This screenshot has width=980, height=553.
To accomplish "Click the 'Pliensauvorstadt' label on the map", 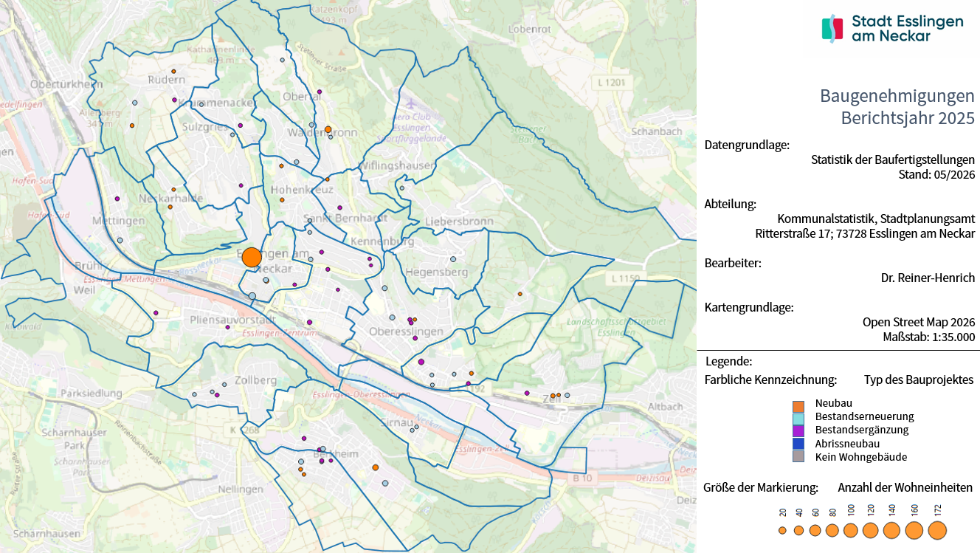I will coord(233,320).
